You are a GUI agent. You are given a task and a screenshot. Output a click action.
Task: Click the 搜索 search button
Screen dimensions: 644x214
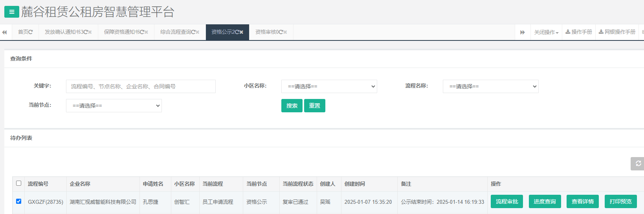point(292,106)
